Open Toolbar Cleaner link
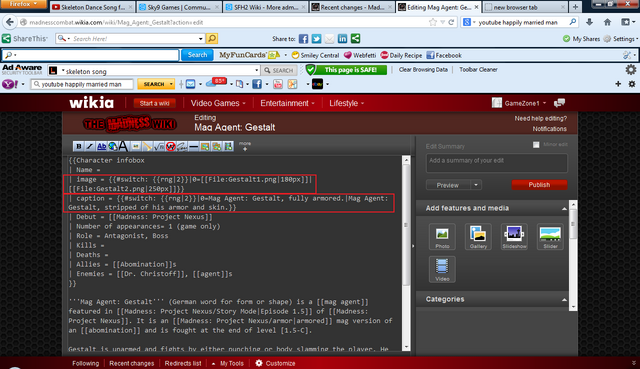The image size is (640, 369). 478,69
